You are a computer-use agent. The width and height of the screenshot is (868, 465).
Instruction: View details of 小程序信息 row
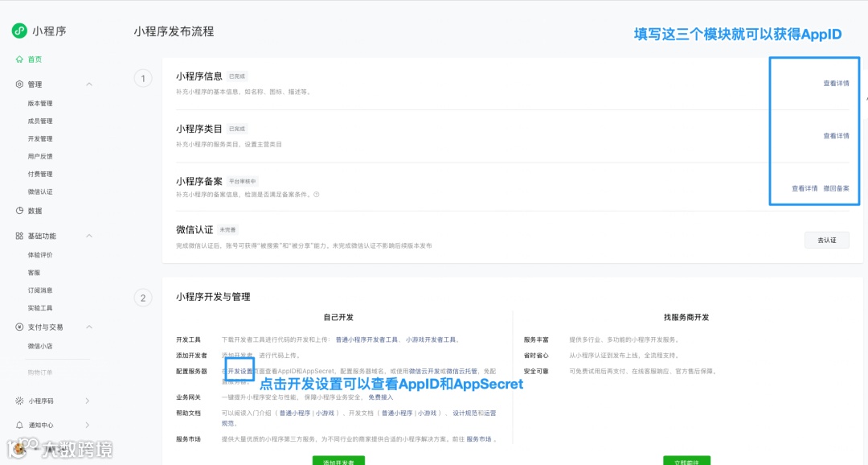pyautogui.click(x=836, y=84)
